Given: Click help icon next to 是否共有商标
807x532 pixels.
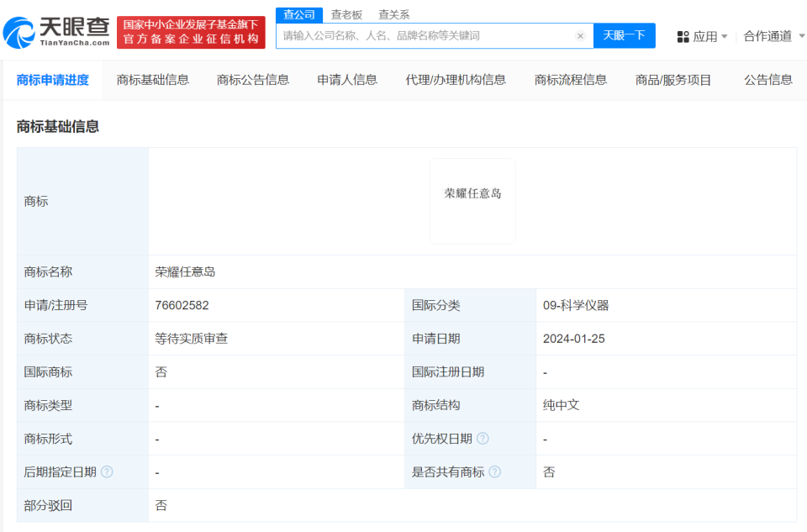Looking at the screenshot, I should 494,471.
